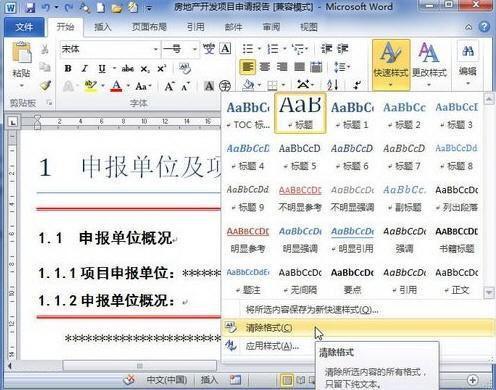Click the Phonetic Guide icon
The height and width of the screenshot is (390, 496).
(209, 49)
